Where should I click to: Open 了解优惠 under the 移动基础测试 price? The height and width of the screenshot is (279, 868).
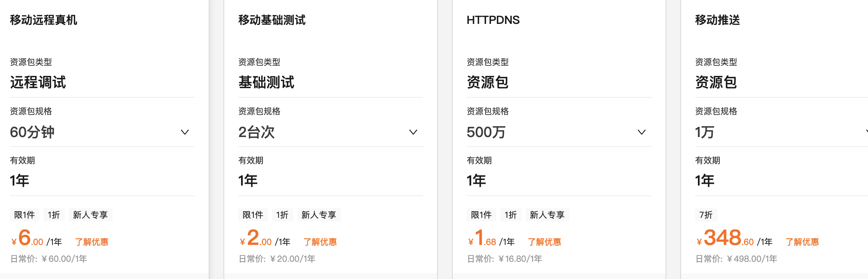click(x=320, y=241)
